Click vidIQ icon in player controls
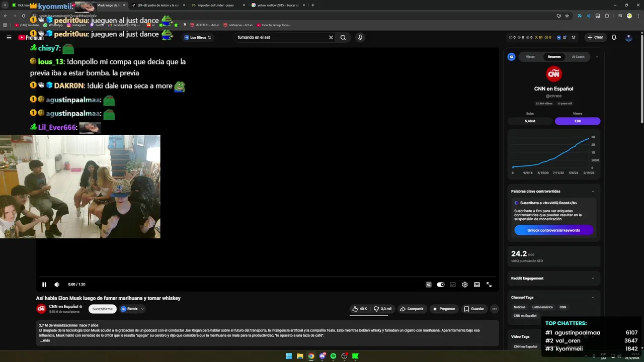The height and width of the screenshot is (362, 644). [429, 285]
